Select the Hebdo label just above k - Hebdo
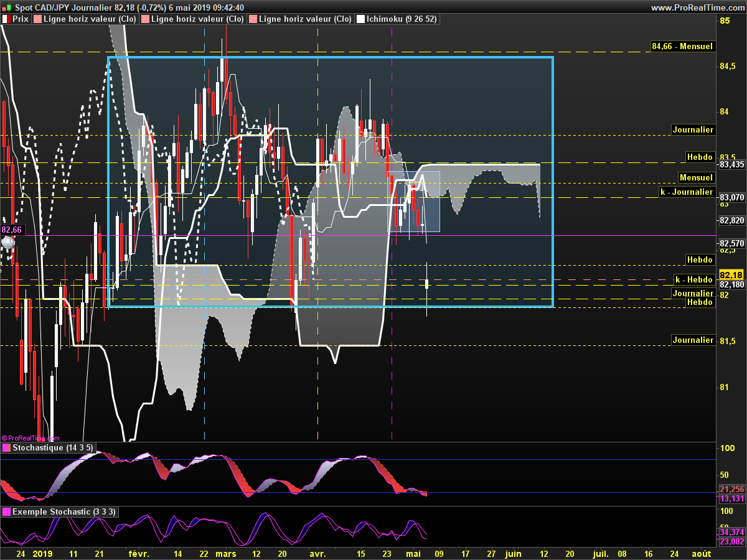The width and height of the screenshot is (747, 560). pyautogui.click(x=700, y=259)
